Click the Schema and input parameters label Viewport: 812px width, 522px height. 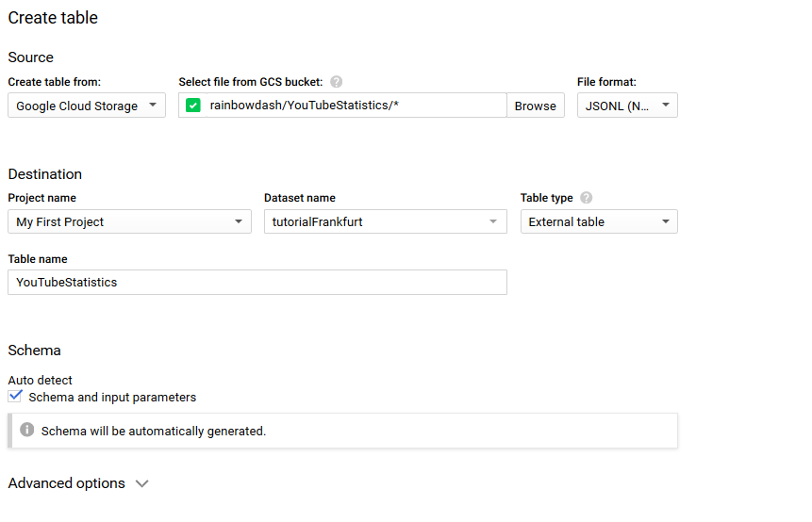[112, 398]
